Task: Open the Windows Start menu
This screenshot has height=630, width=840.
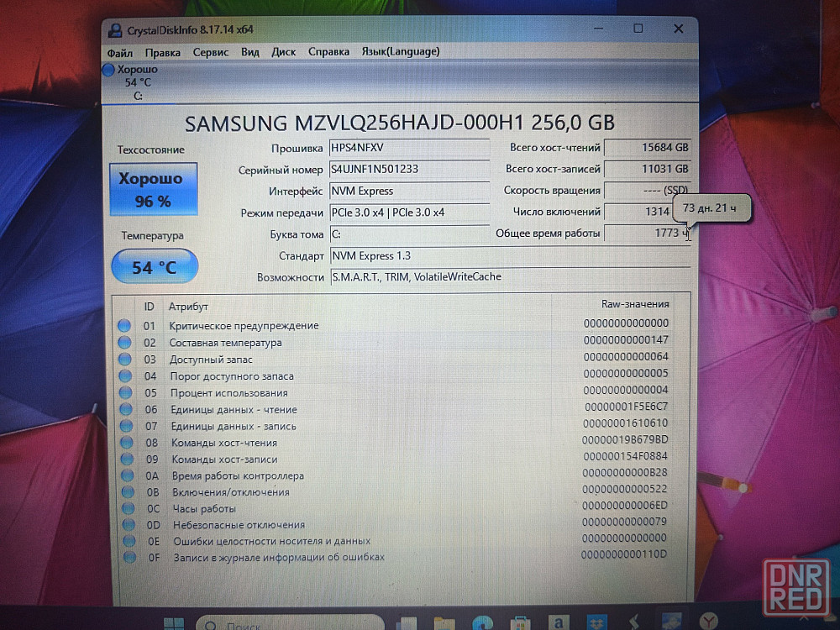Action: [x=174, y=623]
